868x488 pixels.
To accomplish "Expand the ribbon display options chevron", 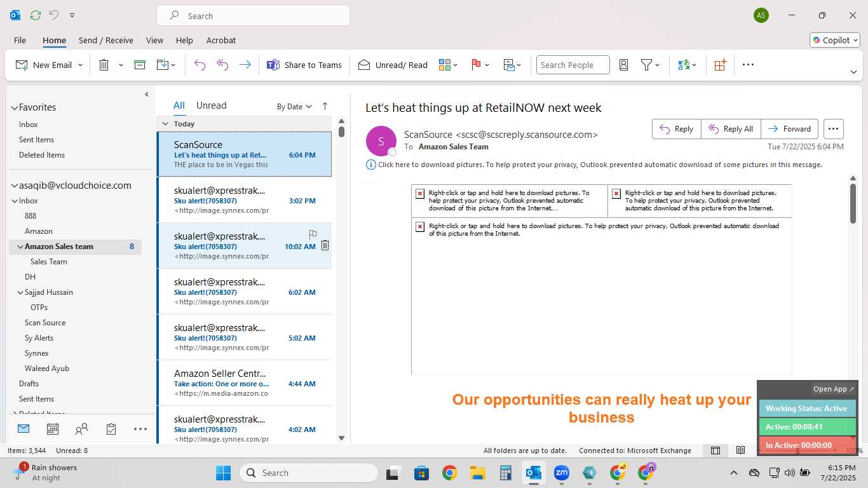I will click(853, 72).
